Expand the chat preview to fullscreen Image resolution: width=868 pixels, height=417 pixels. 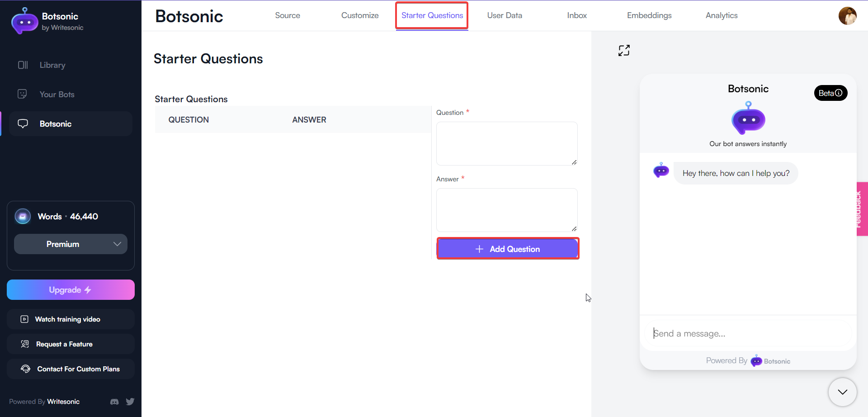click(x=624, y=50)
